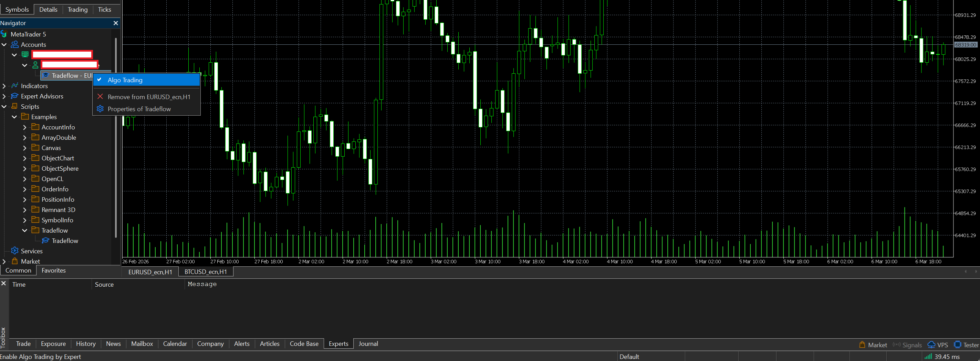Select the OrderInfo tree item
This screenshot has width=980, height=361.
point(55,189)
